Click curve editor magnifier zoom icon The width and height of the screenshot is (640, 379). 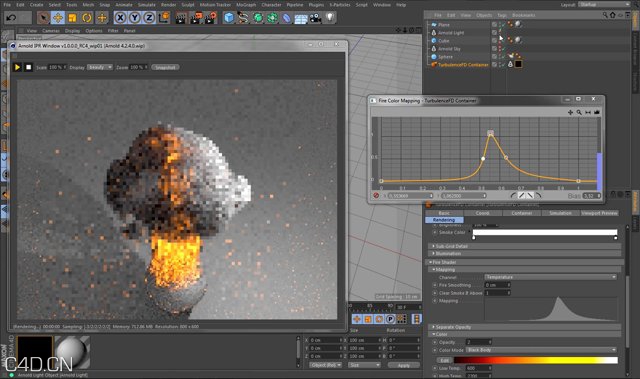579,112
